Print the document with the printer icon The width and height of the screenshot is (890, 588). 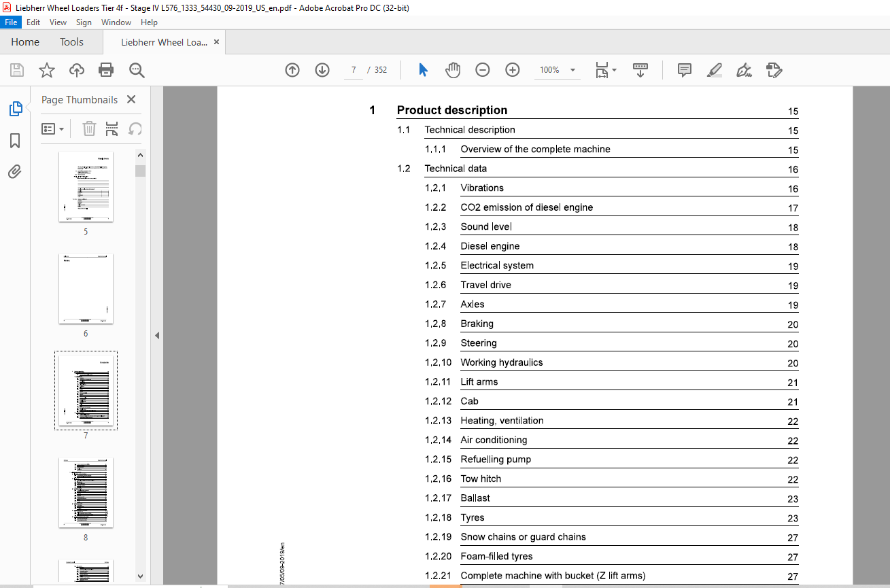[x=106, y=70]
